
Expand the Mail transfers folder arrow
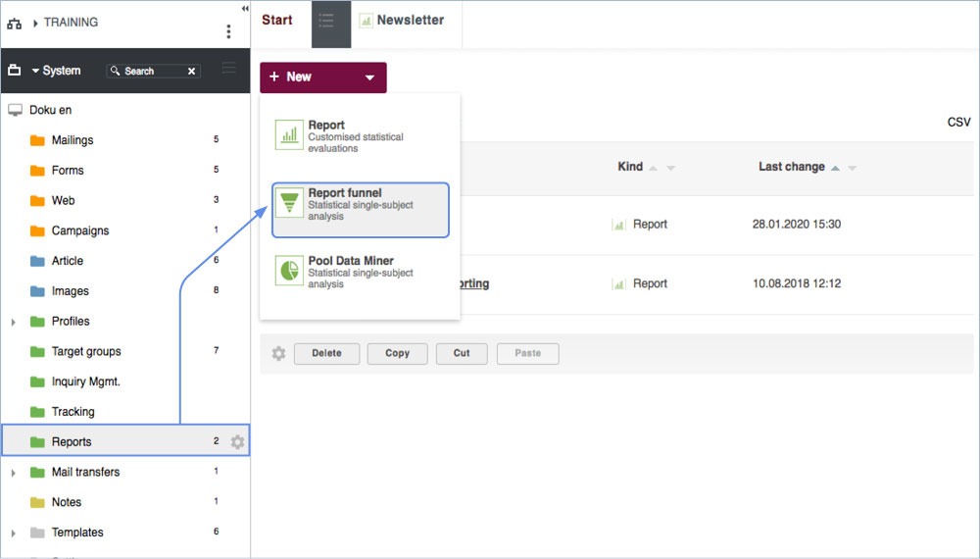click(x=13, y=473)
